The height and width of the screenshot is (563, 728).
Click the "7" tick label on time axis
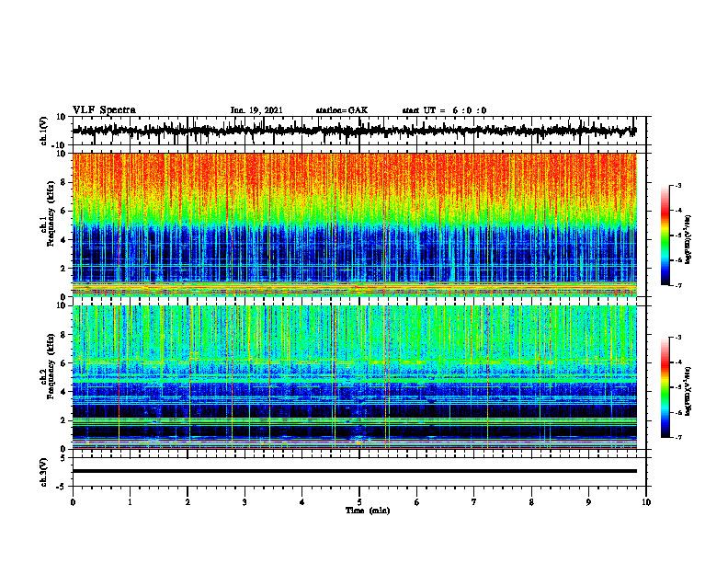point(474,502)
